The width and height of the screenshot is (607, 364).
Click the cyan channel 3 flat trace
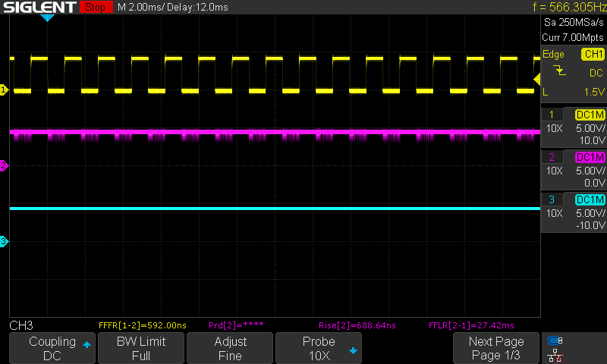click(275, 209)
